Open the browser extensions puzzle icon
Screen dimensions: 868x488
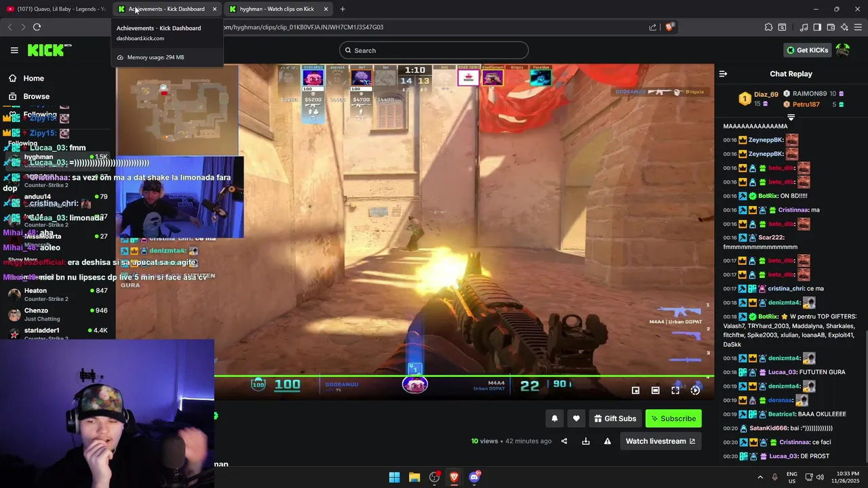coord(768,27)
